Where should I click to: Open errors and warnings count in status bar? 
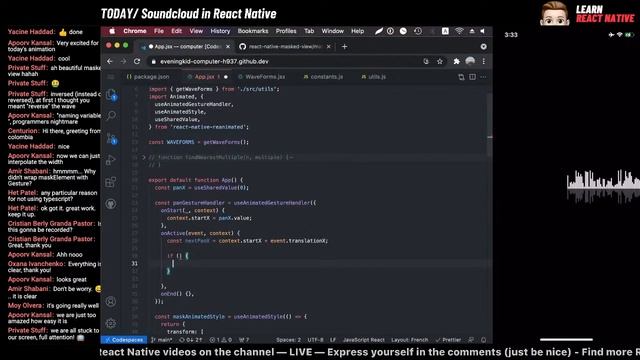(221, 340)
